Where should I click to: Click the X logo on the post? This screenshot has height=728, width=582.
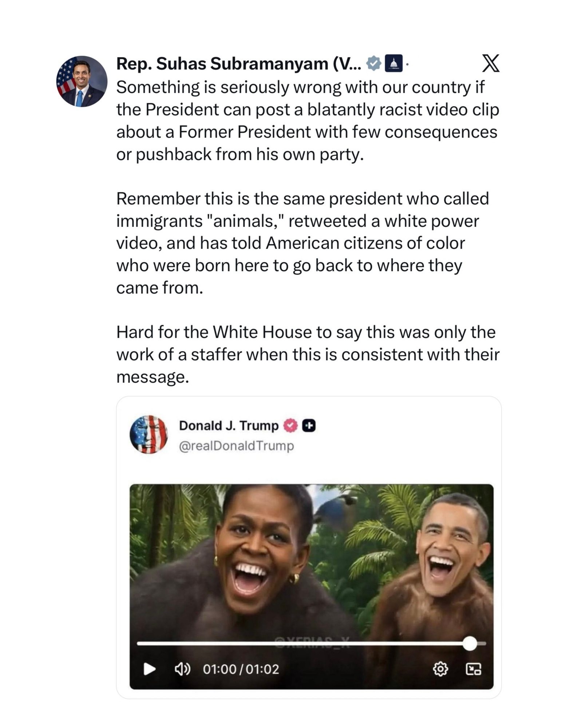click(x=491, y=64)
